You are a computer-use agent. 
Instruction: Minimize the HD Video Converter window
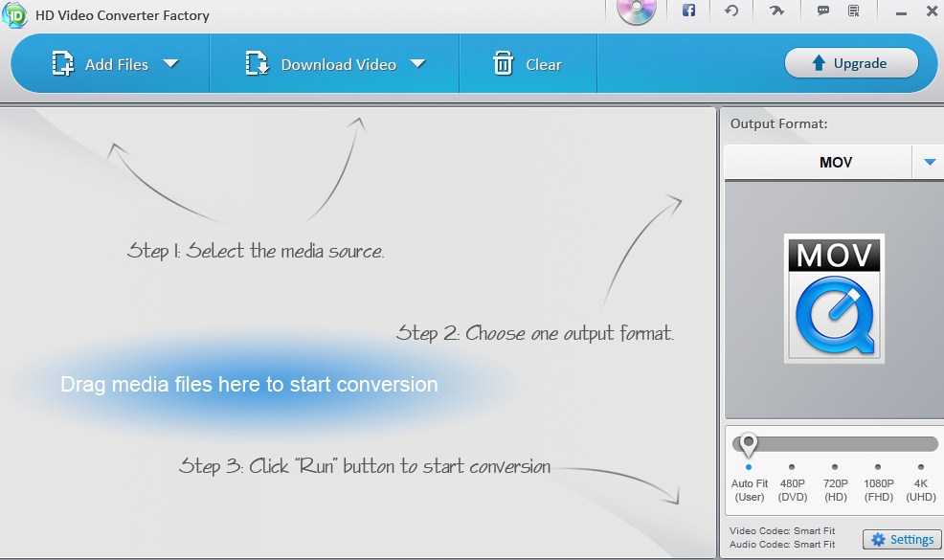click(x=901, y=12)
